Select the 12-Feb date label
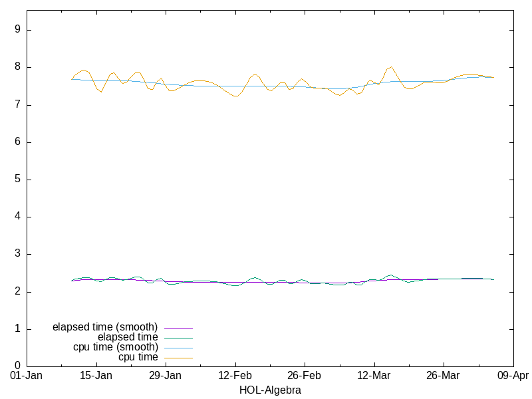The width and height of the screenshot is (532, 399). (235, 376)
